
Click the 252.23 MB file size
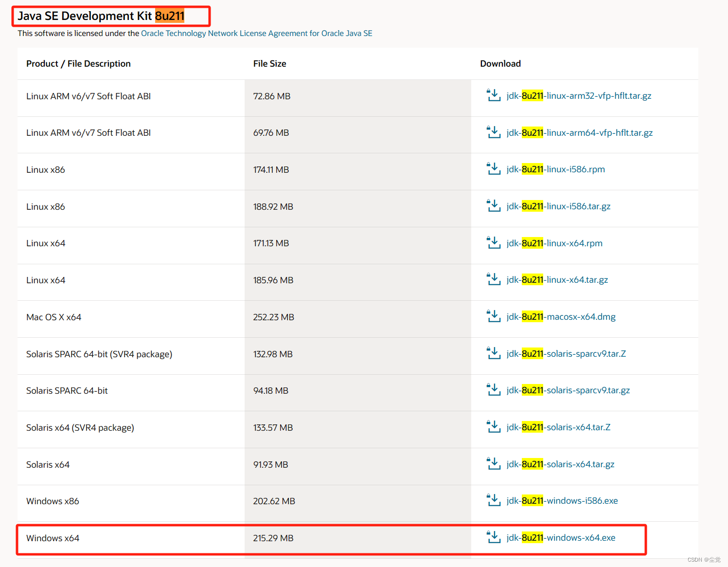[273, 317]
